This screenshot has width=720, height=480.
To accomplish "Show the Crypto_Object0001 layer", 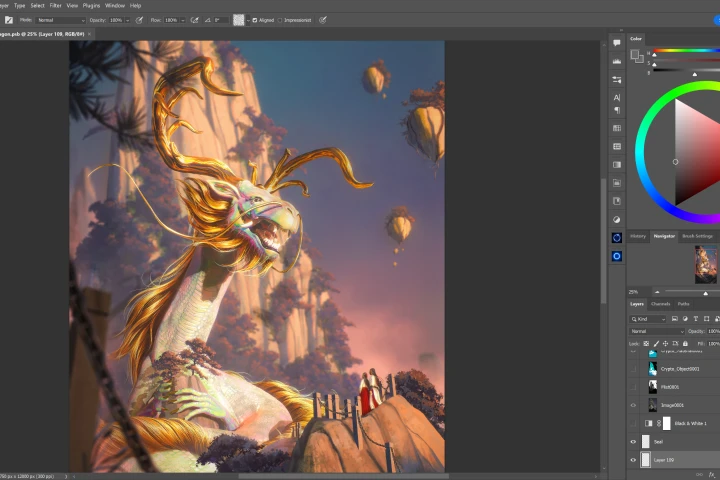I will click(633, 369).
